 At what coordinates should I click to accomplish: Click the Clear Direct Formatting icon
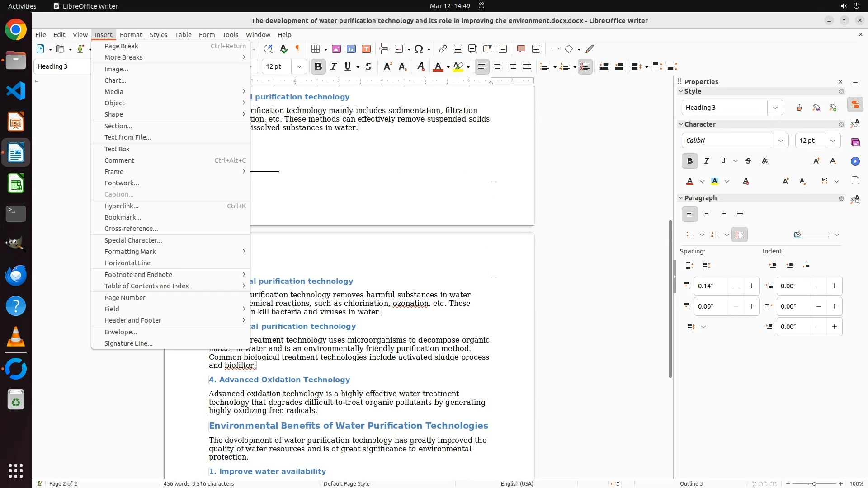click(x=420, y=67)
